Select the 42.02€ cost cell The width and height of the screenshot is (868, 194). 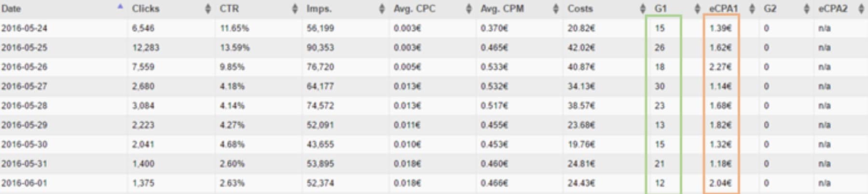tap(581, 48)
